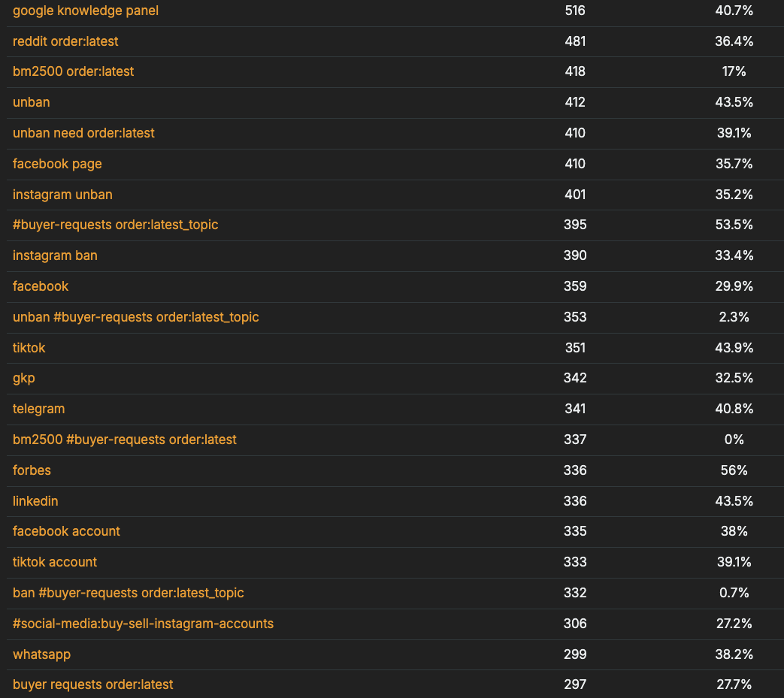Viewport: 784px width, 698px height.
Task: Open the "google knowledge panel" search term
Action: click(86, 11)
